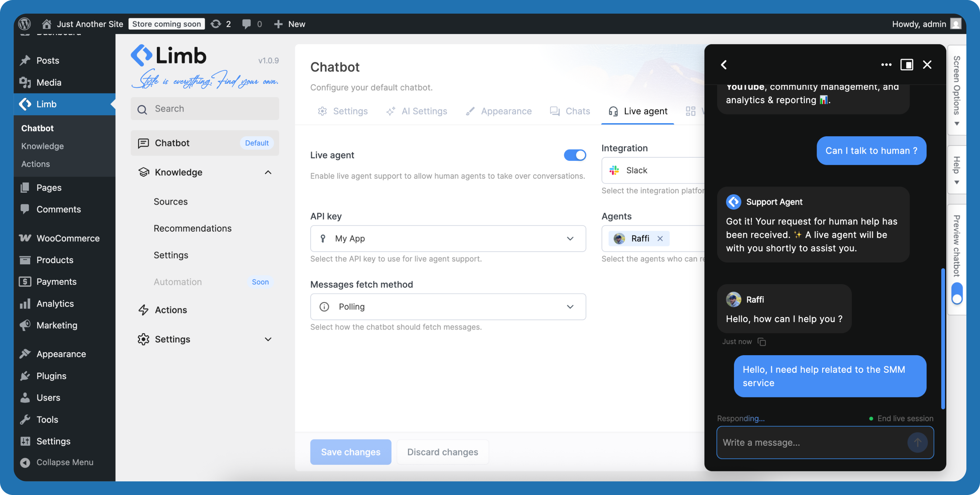This screenshot has width=980, height=495.
Task: Disable the Live agent toggle
Action: click(575, 155)
